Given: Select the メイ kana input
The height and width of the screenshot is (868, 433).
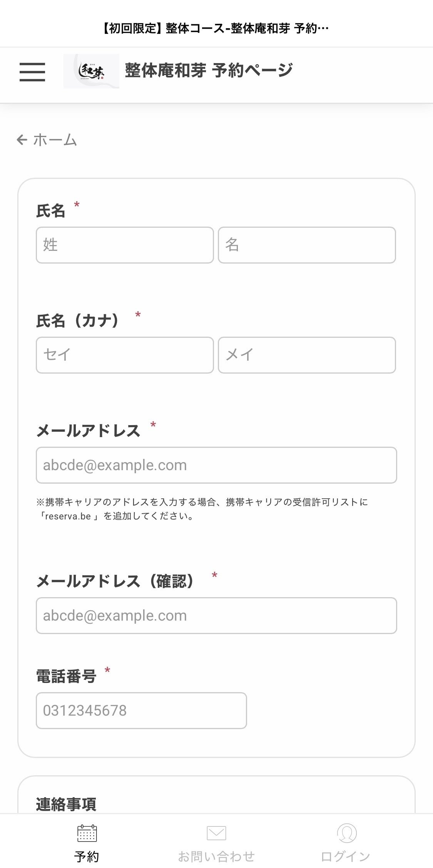Looking at the screenshot, I should pyautogui.click(x=307, y=355).
